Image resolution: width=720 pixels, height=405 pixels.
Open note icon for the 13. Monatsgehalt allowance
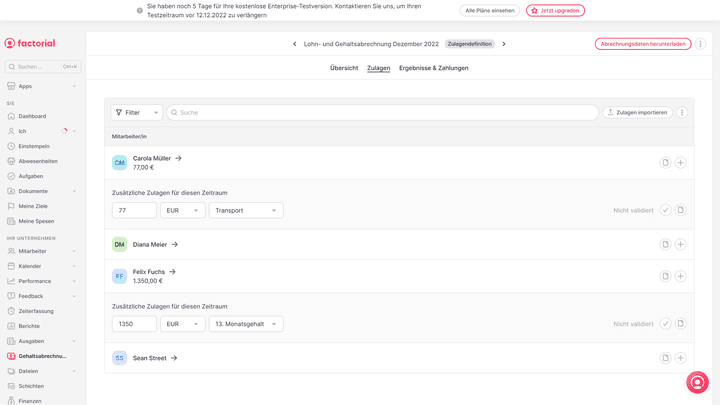pos(680,324)
